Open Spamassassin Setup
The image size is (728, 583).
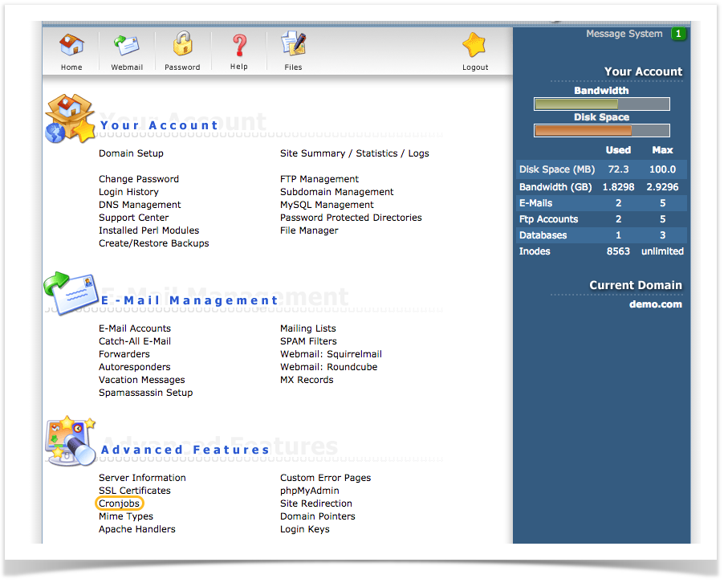146,393
